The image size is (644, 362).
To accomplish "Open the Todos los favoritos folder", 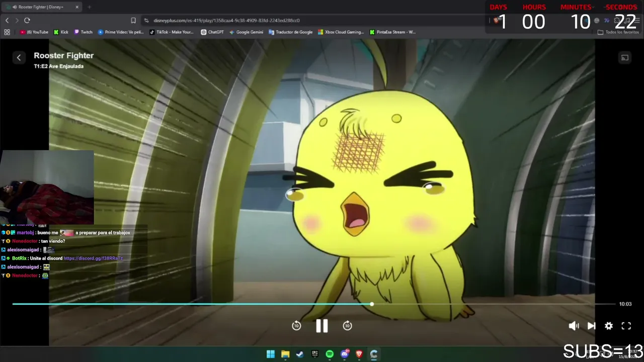I will click(x=618, y=32).
